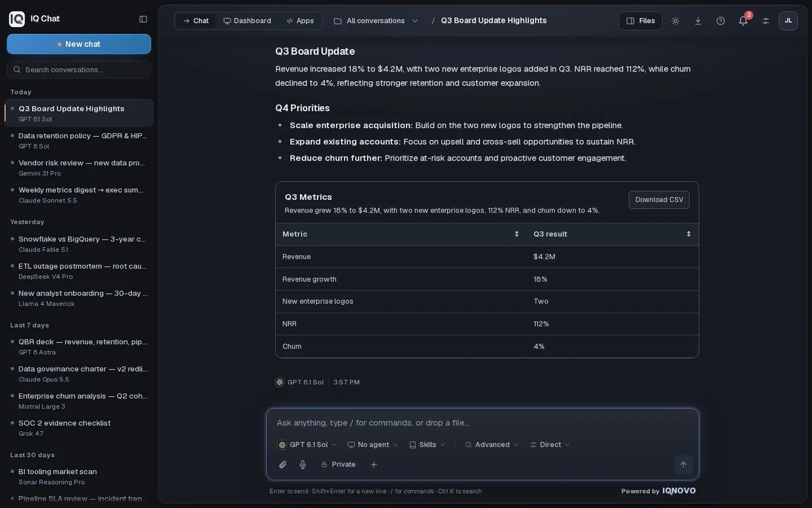The width and height of the screenshot is (812, 508).
Task: Open ETL outage postmortem conversation
Action: coord(79,271)
